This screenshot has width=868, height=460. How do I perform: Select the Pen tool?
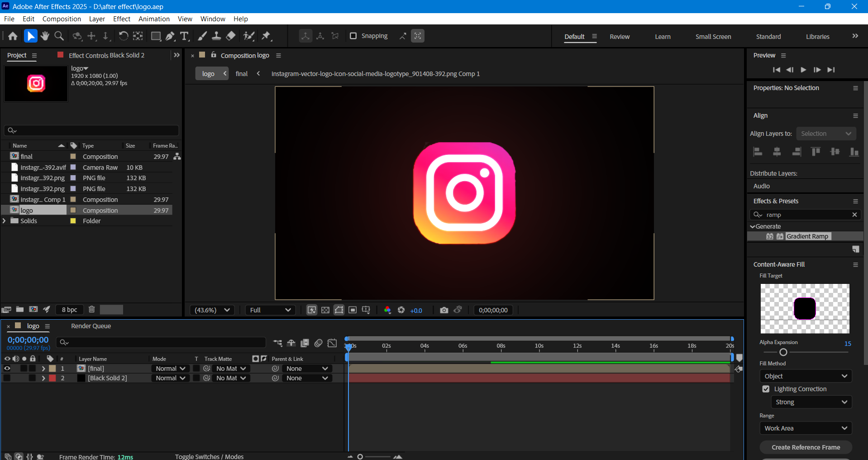pos(170,36)
